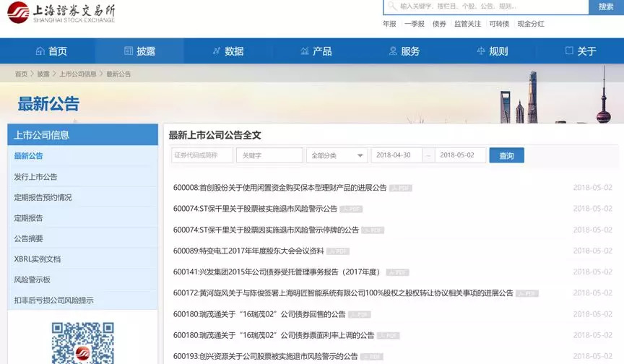The height and width of the screenshot is (364, 624).
Task: Open 600074 ST保千里 停牌的公告
Action: (266, 230)
